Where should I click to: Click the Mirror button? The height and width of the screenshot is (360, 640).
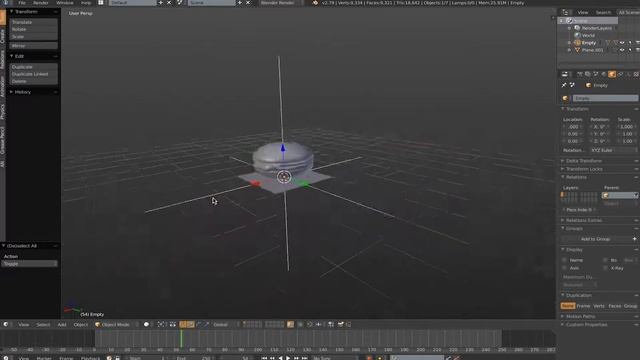tap(33, 46)
